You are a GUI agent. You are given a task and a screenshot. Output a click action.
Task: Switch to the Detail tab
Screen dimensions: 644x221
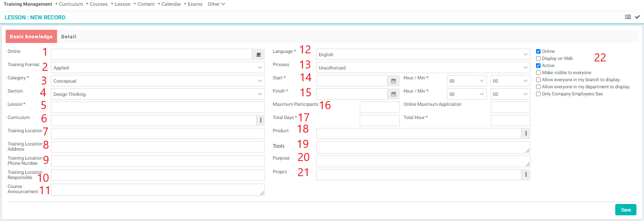coord(69,36)
